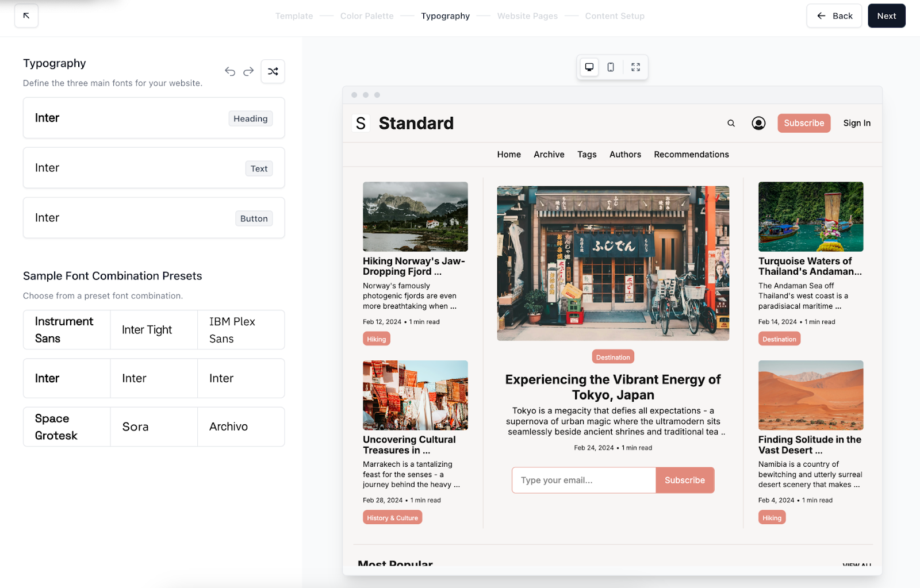
Task: Open the Button font selector
Action: coord(154,218)
